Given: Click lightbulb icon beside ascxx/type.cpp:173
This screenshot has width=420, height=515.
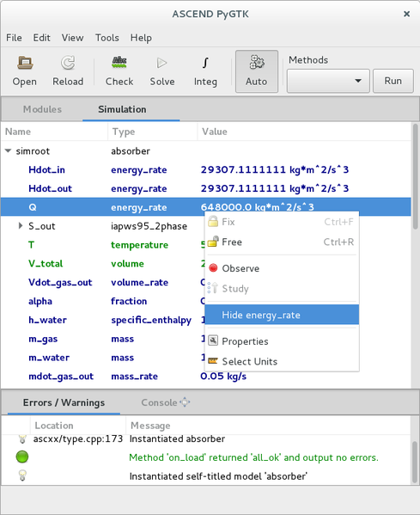Looking at the screenshot, I should 22,439.
